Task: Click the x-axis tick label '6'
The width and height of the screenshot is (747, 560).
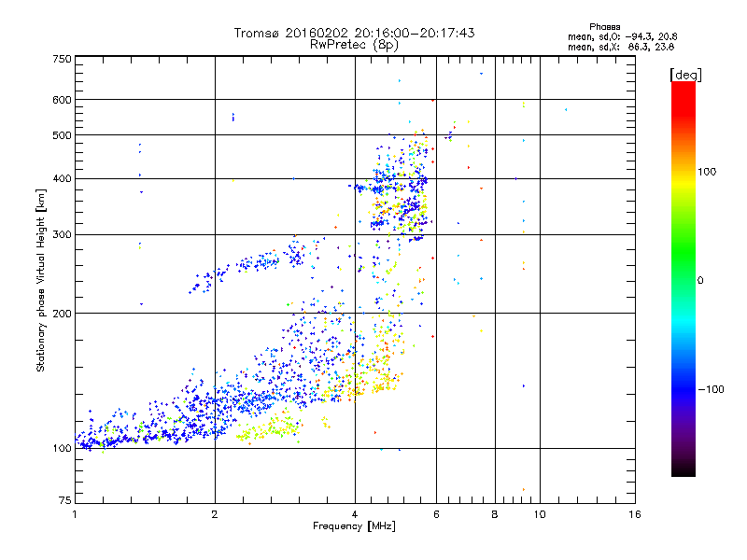Action: point(436,514)
